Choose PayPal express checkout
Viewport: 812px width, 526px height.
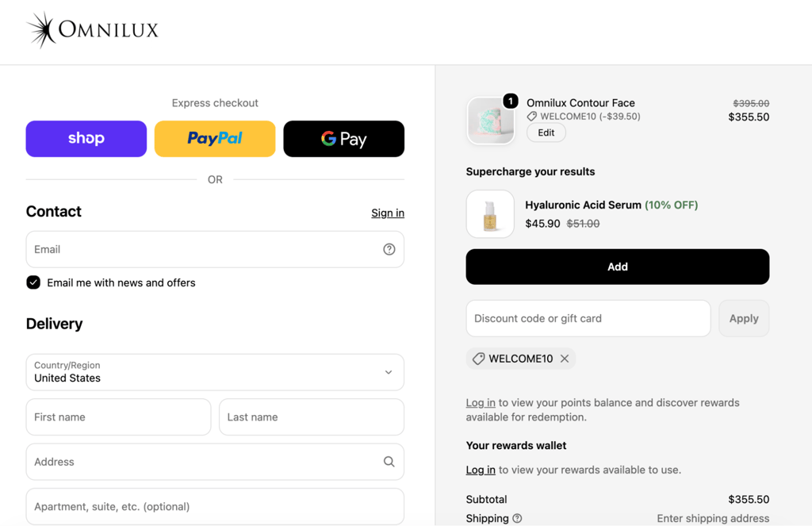coord(215,139)
